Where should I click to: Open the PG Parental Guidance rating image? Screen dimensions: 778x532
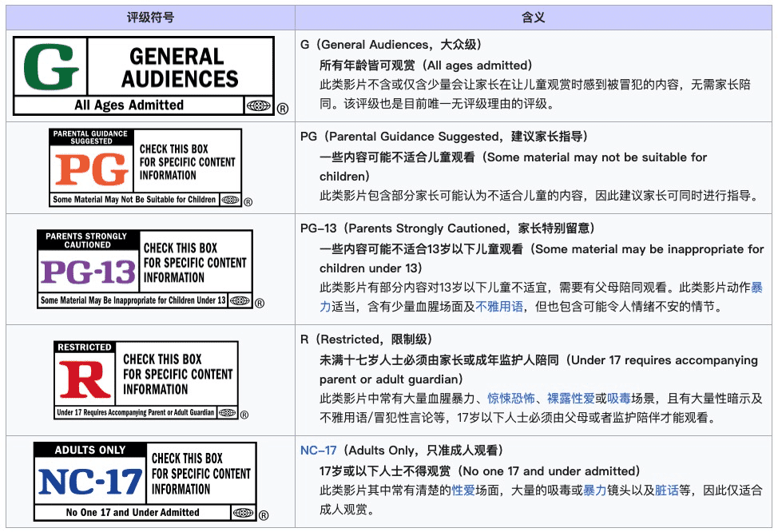[151, 168]
